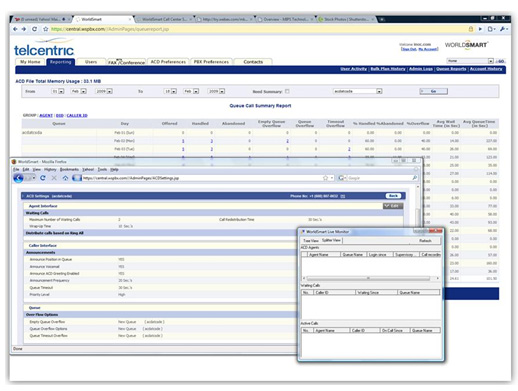The width and height of the screenshot is (518, 391).
Task: Open User Activity link
Action: 353,69
